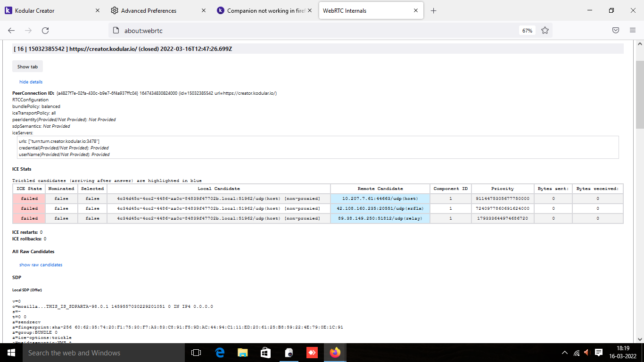Click the Windows search box
The height and width of the screenshot is (362, 644).
click(x=103, y=353)
